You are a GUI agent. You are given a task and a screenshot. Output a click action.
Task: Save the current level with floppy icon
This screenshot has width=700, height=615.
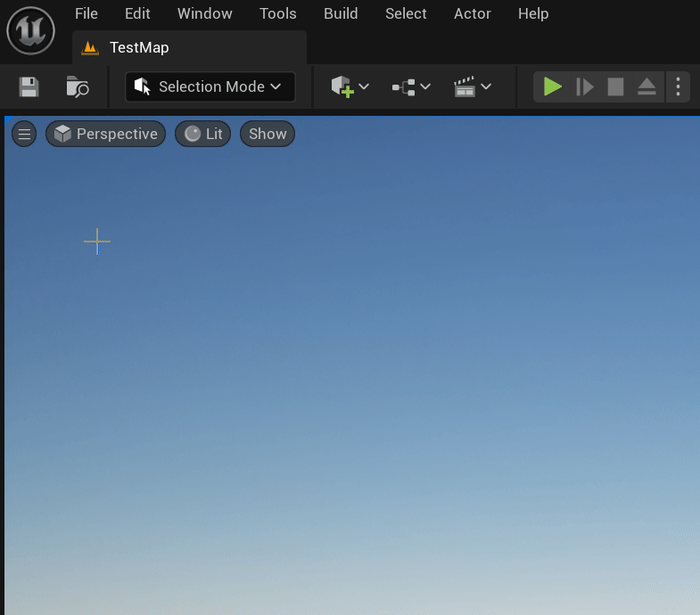click(29, 86)
